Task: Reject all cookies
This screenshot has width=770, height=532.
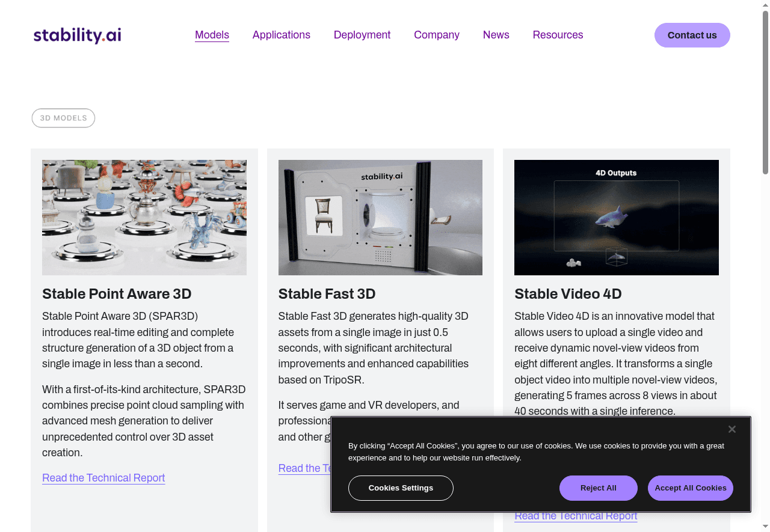Action: pos(598,488)
